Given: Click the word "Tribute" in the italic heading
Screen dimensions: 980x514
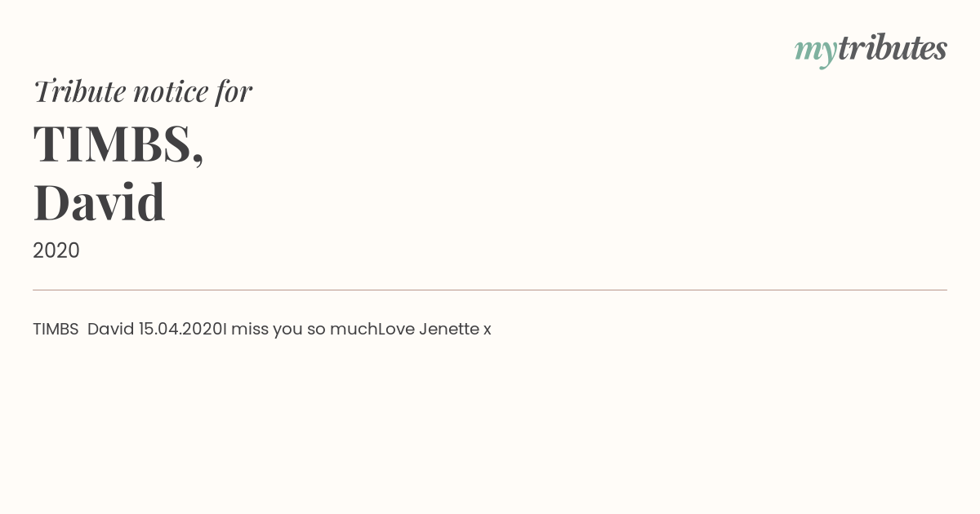Looking at the screenshot, I should pos(79,91).
